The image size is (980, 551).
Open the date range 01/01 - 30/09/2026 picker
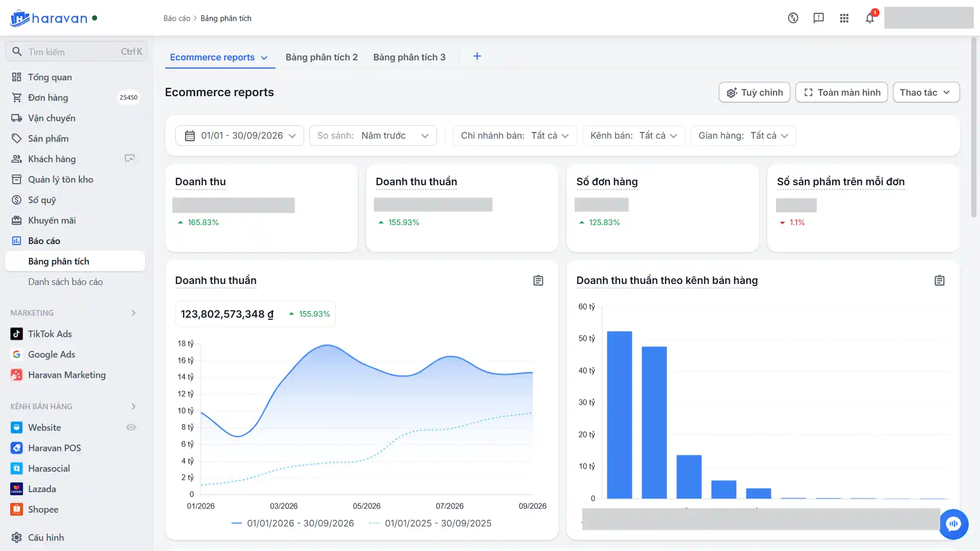click(x=240, y=136)
